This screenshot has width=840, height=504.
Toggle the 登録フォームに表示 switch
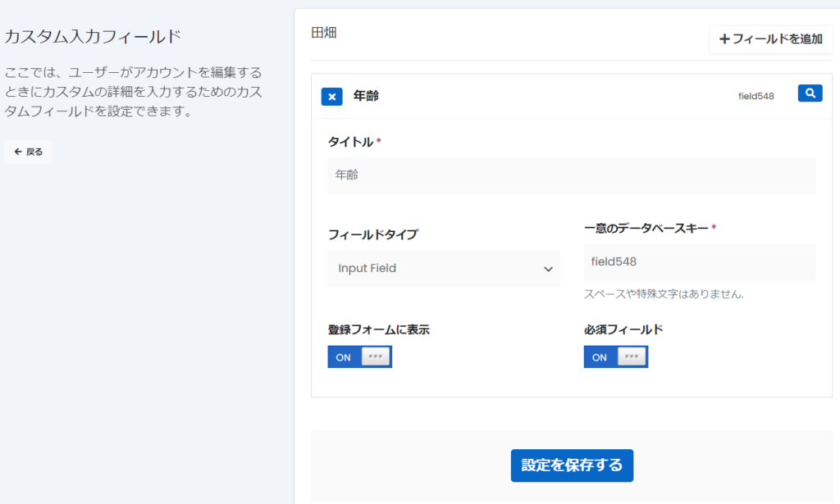359,356
